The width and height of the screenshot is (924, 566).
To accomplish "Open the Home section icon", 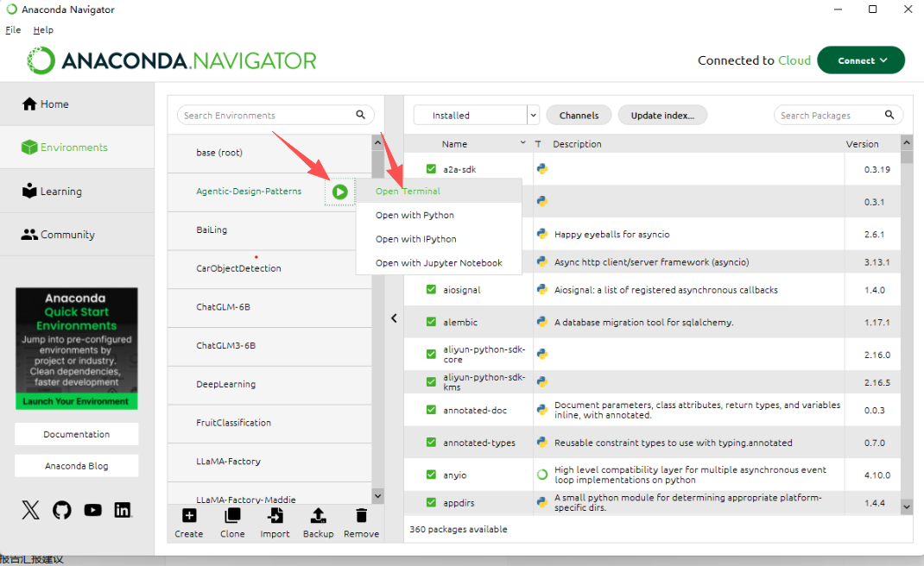I will click(x=29, y=104).
